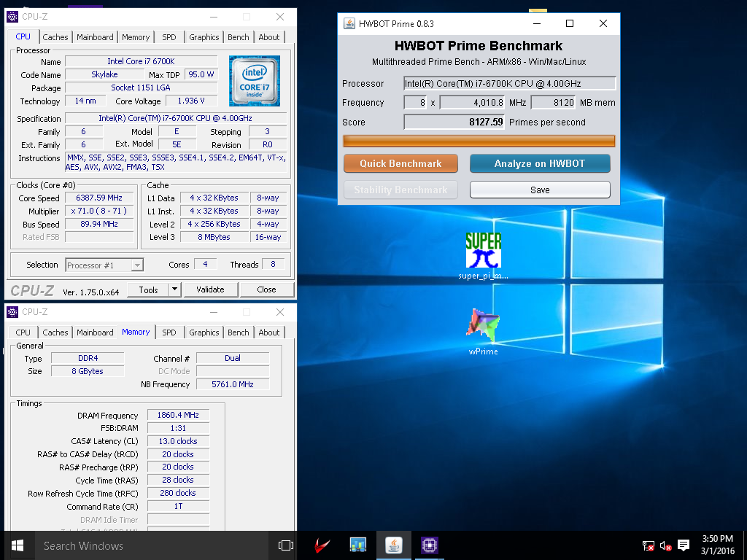Viewport: 747px width, 560px height.
Task: Open Caches tab in top CPU-Z window
Action: click(55, 37)
